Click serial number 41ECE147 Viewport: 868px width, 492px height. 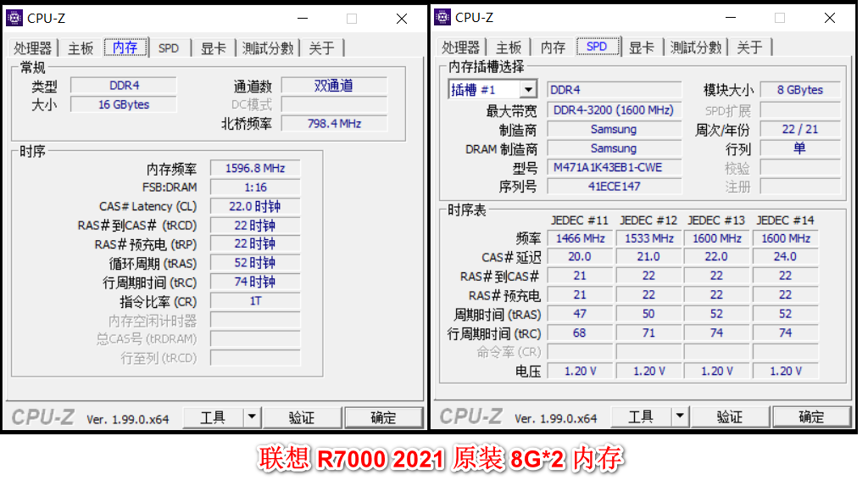tap(614, 187)
